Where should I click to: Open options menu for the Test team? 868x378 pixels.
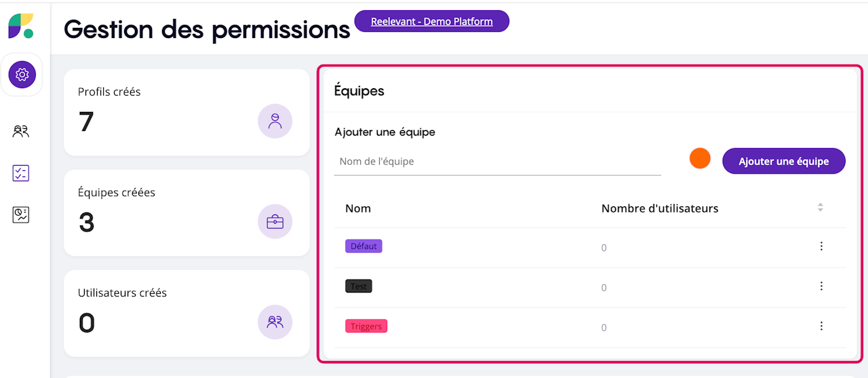point(821,286)
